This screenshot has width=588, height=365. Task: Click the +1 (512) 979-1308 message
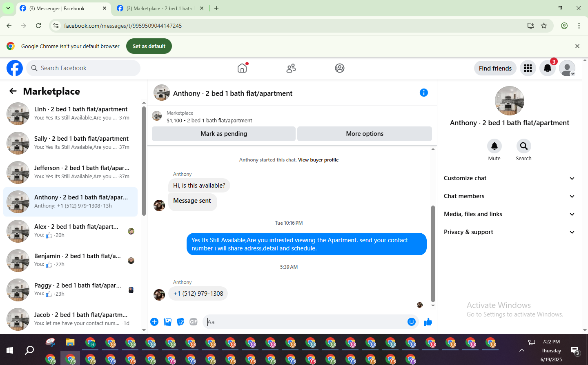pos(198,294)
